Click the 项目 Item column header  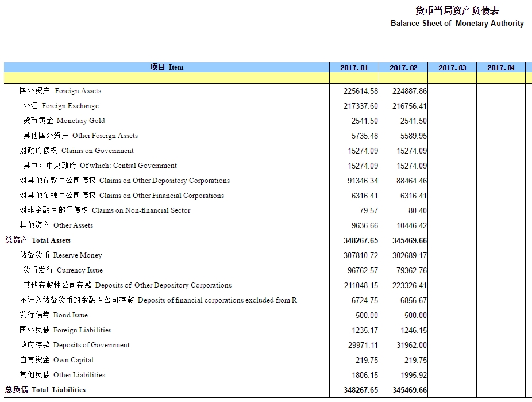point(167,67)
